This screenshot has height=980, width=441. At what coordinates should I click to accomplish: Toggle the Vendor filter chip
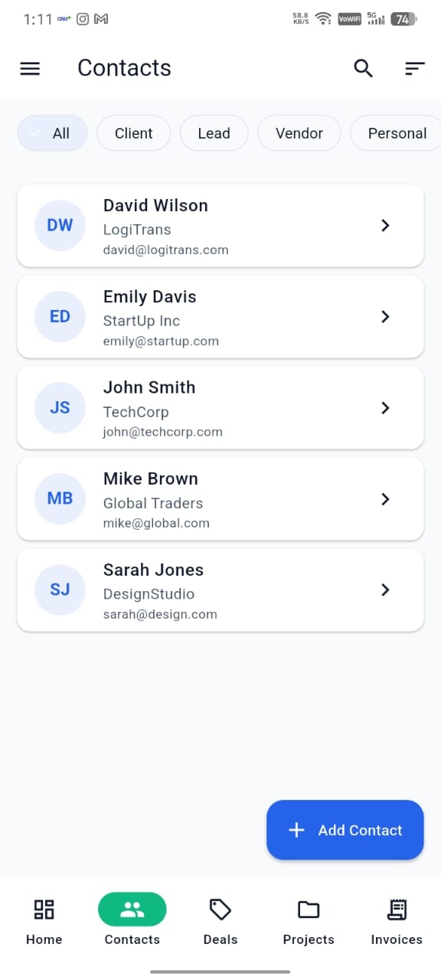click(299, 132)
